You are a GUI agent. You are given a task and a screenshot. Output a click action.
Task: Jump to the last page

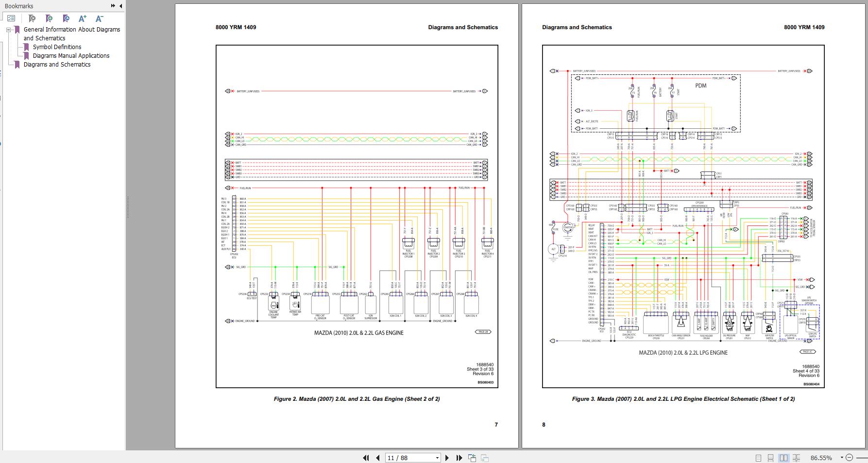pyautogui.click(x=459, y=458)
